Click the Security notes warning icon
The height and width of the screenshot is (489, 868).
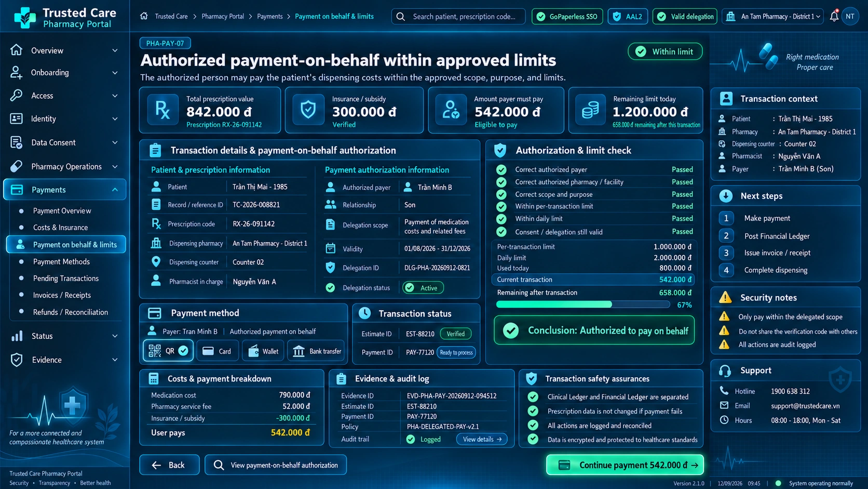coord(725,297)
